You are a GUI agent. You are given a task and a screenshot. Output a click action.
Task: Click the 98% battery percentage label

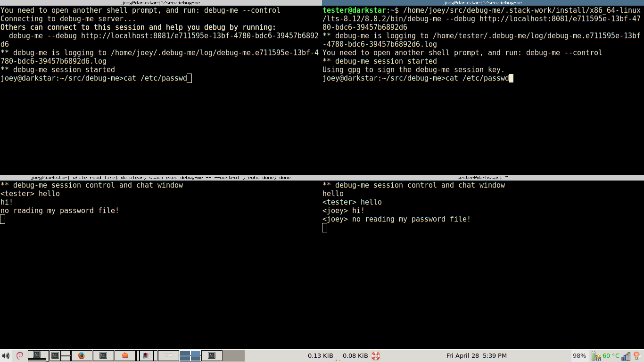tap(579, 356)
